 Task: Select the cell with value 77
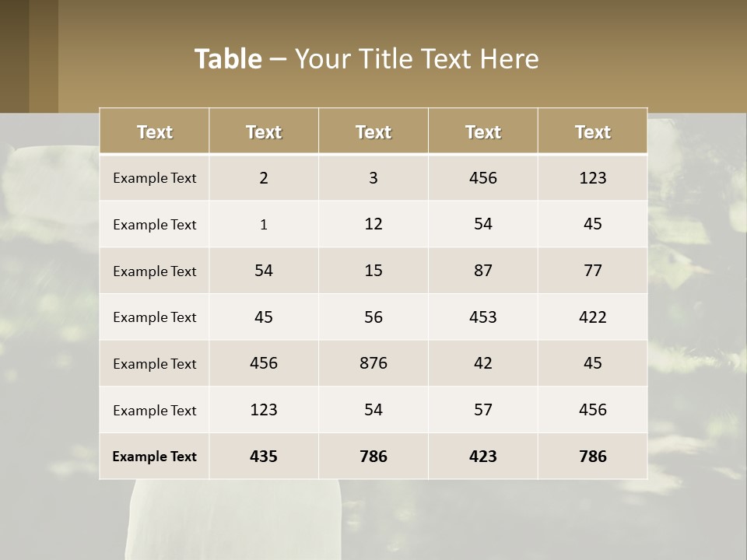click(x=593, y=270)
